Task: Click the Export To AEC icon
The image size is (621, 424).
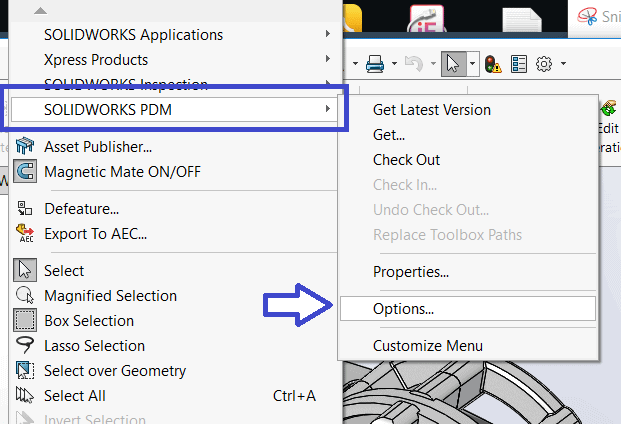Action: pyautogui.click(x=25, y=233)
